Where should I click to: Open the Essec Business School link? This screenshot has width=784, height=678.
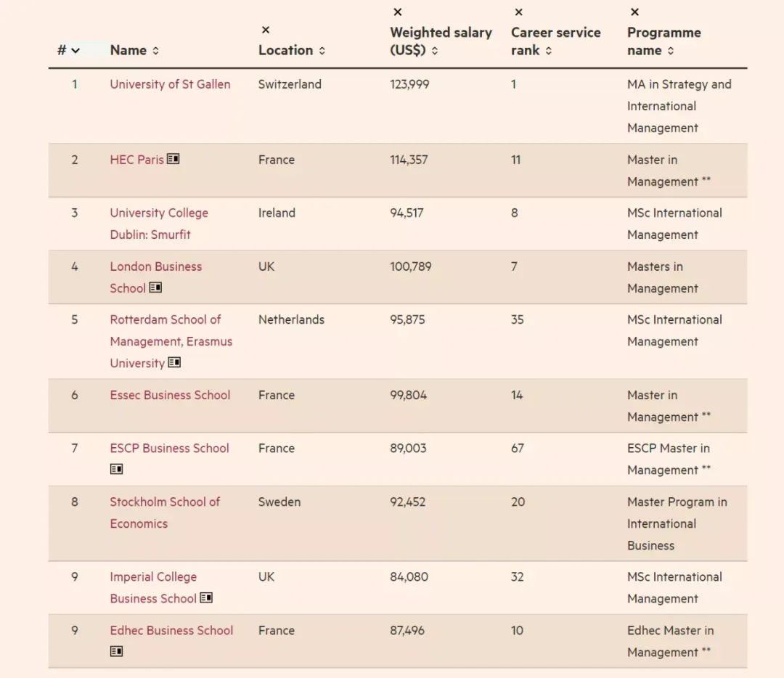[170, 395]
